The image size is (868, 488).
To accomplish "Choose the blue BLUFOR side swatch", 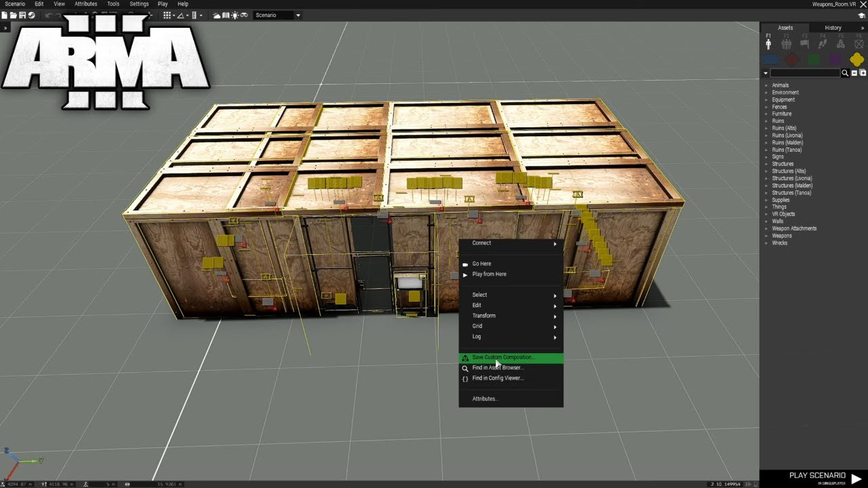I will click(770, 60).
